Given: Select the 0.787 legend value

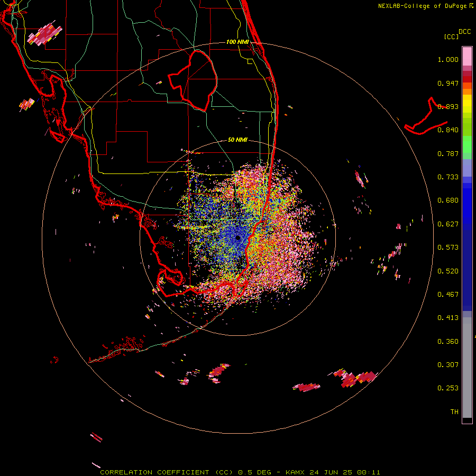Looking at the screenshot, I should [x=448, y=153].
